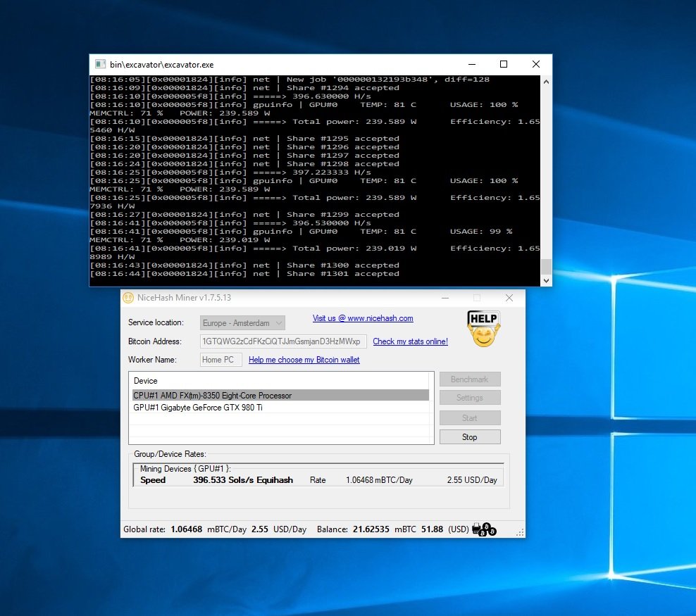Click the Global rate 1.06468 value in status bar

pos(187,529)
